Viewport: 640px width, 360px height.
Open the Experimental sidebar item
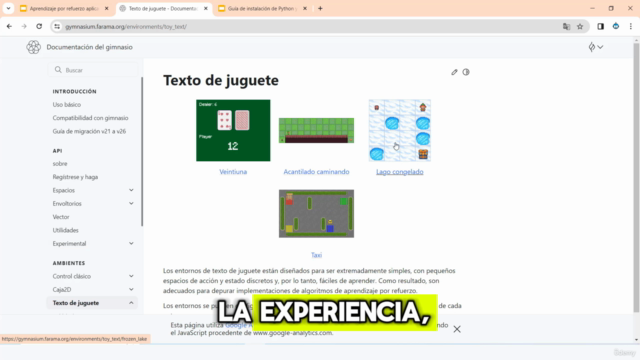69,244
